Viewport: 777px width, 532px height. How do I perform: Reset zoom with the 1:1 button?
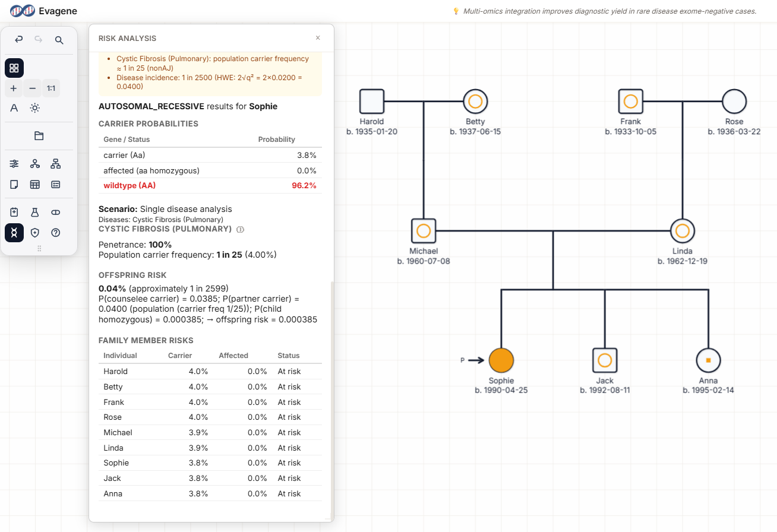pos(51,88)
